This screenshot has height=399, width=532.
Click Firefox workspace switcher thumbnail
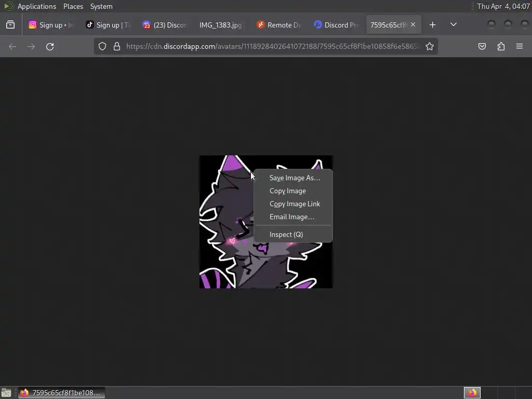pos(472,393)
